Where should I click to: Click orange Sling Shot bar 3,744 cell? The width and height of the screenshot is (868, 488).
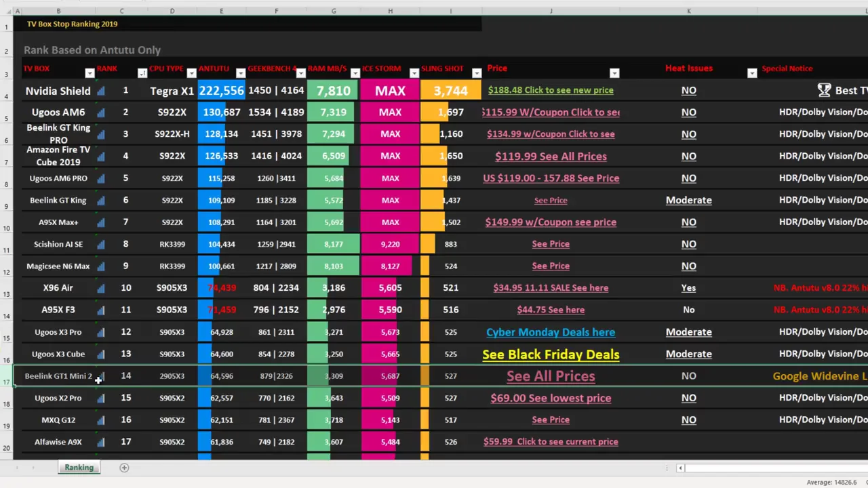point(450,91)
